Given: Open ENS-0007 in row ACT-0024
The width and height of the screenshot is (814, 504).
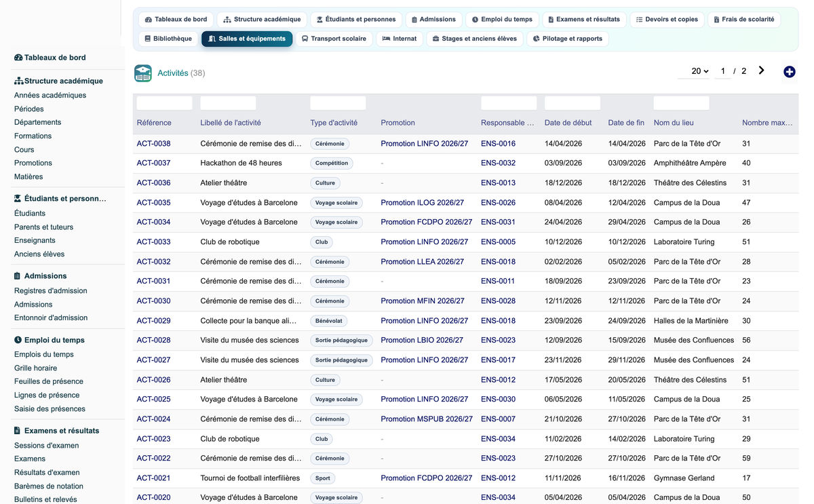Looking at the screenshot, I should click(498, 419).
